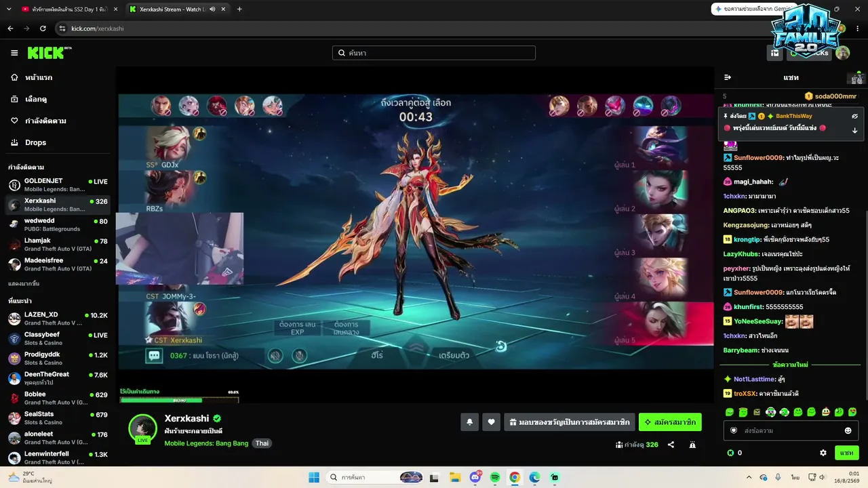Screen dimensions: 868x488
Task: Toggle stream notifications bell
Action: click(x=469, y=422)
